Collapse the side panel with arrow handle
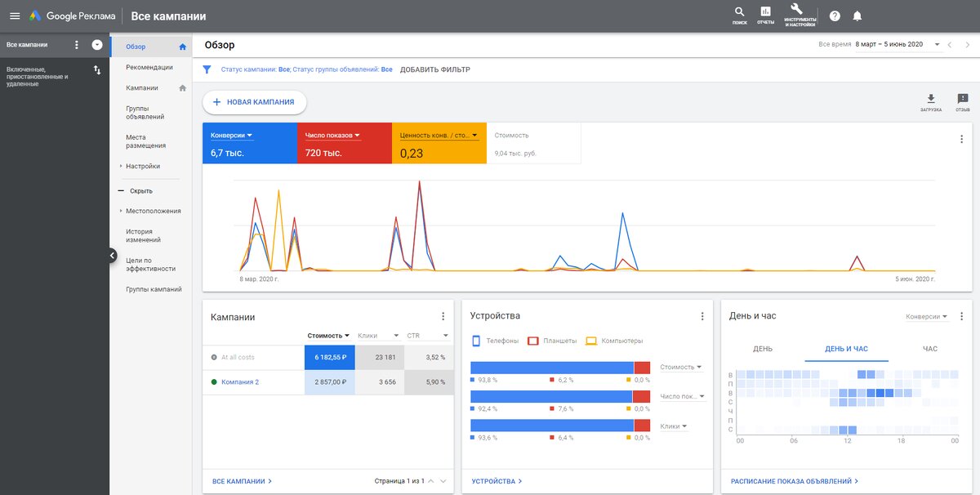This screenshot has width=980, height=495. point(113,255)
